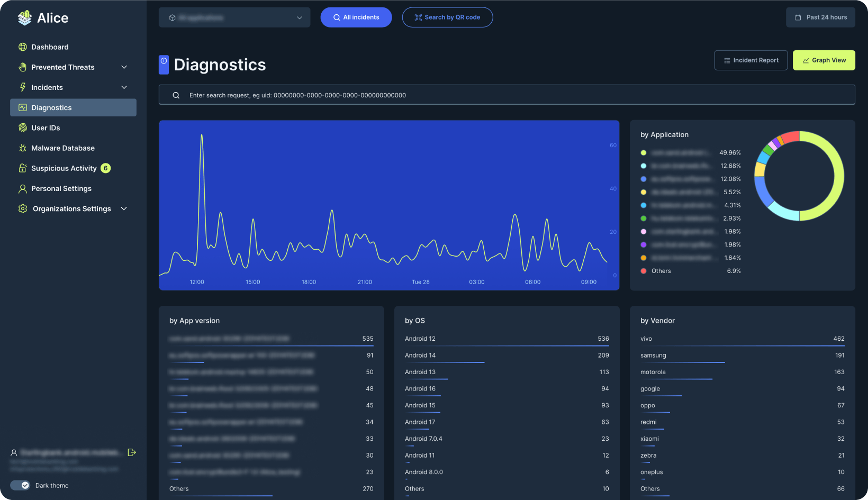Image resolution: width=868 pixels, height=500 pixels.
Task: Expand the Prevented Threats submenu chevron
Action: click(124, 67)
